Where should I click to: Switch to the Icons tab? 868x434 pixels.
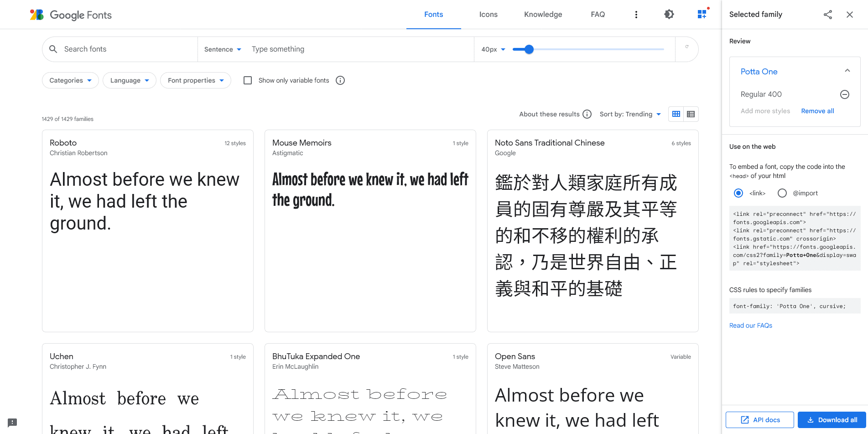click(x=488, y=14)
